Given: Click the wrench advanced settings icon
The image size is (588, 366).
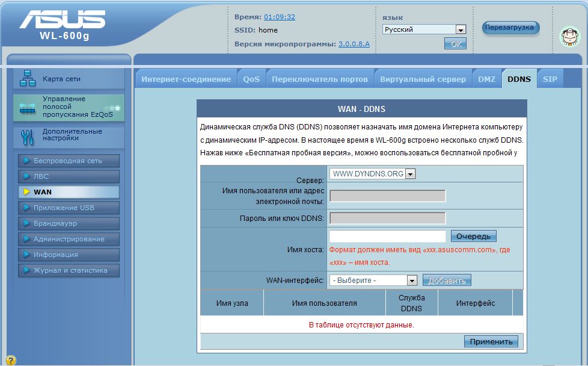Looking at the screenshot, I should click(27, 137).
